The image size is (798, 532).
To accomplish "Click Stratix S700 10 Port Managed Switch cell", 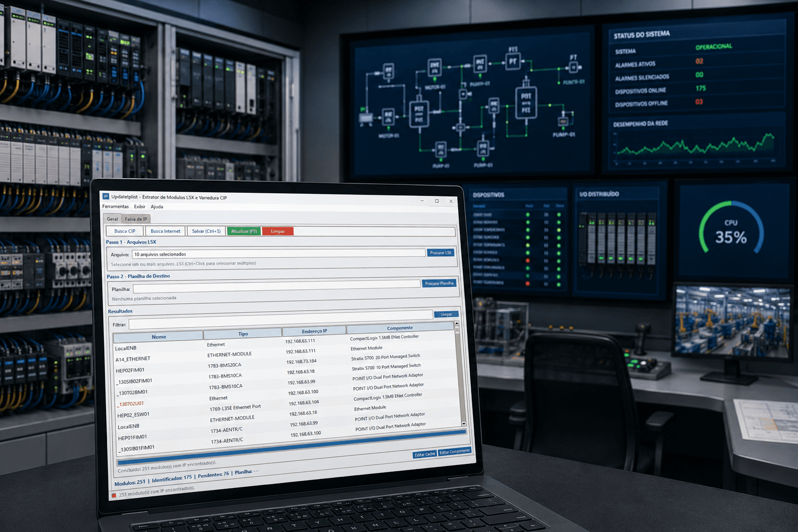I will [x=386, y=367].
